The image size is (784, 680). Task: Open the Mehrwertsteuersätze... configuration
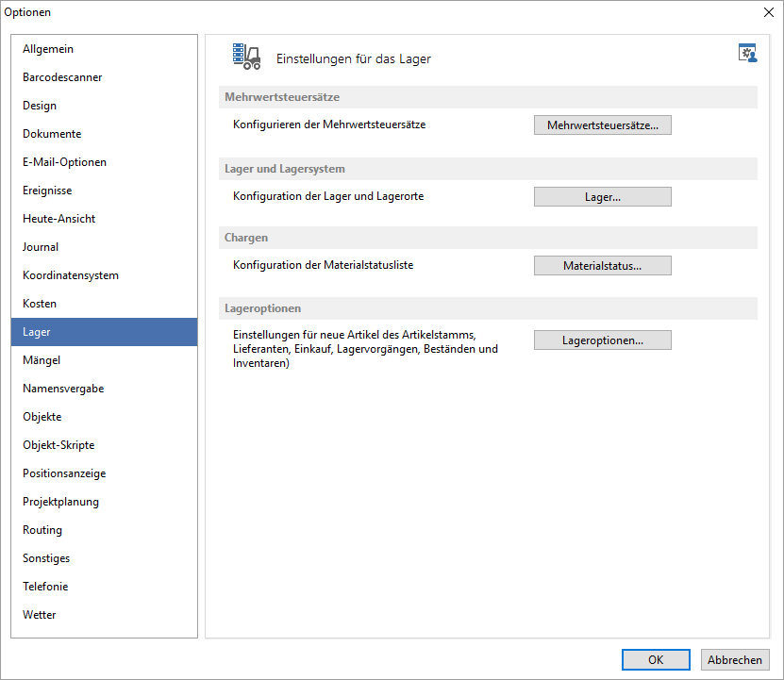[603, 125]
